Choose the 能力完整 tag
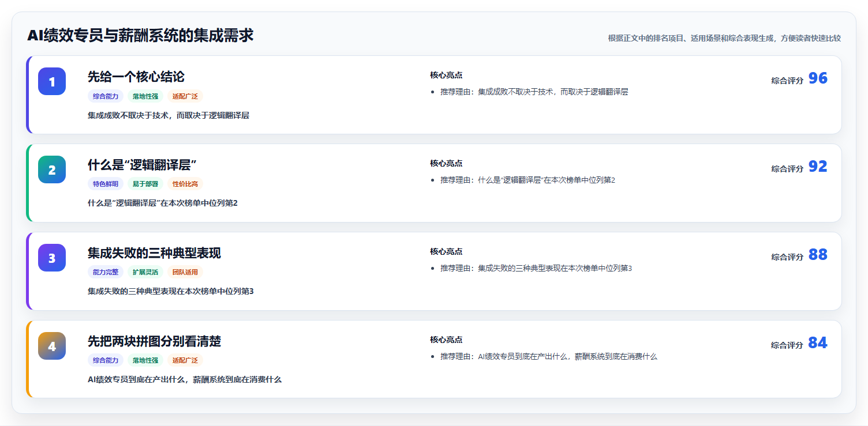 pyautogui.click(x=106, y=273)
